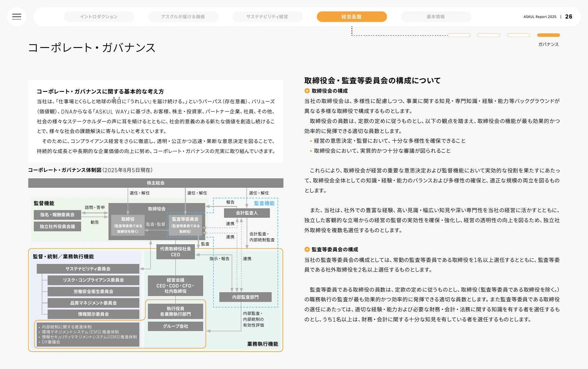Select the active 経営基盤 tab
Screen dimensions: 588x369
click(352, 17)
